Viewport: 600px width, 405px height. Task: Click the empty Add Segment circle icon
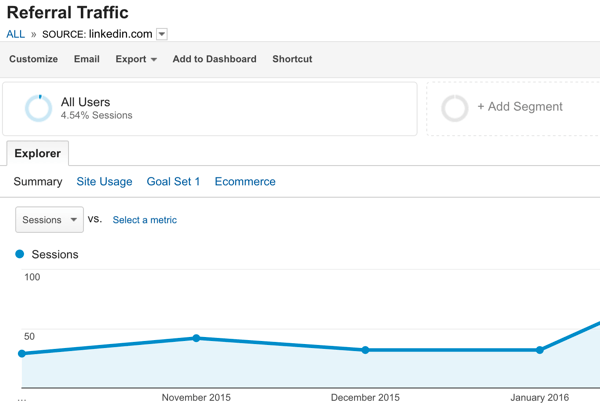455,108
